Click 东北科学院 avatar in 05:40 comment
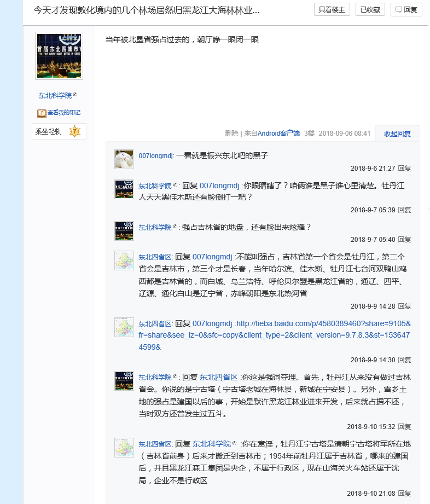Image resolution: width=430 pixels, height=504 pixels. (124, 231)
